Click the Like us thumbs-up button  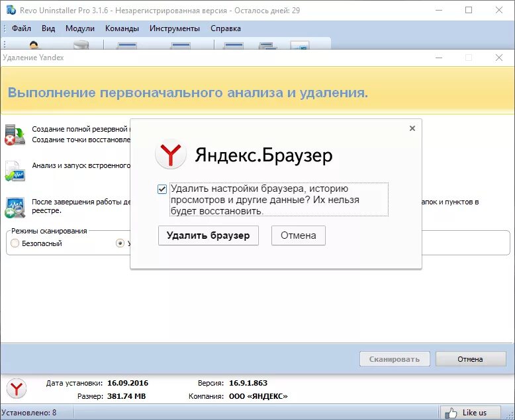(x=471, y=413)
